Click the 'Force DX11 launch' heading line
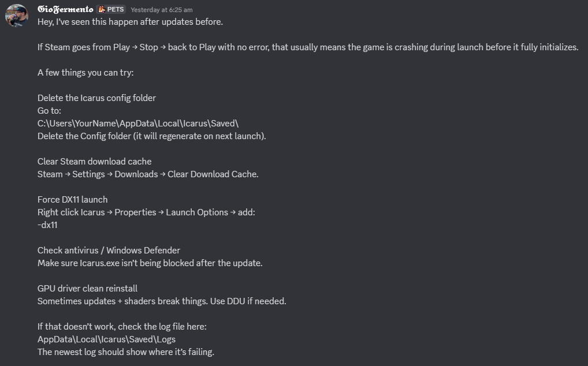The height and width of the screenshot is (366, 588). click(x=72, y=200)
